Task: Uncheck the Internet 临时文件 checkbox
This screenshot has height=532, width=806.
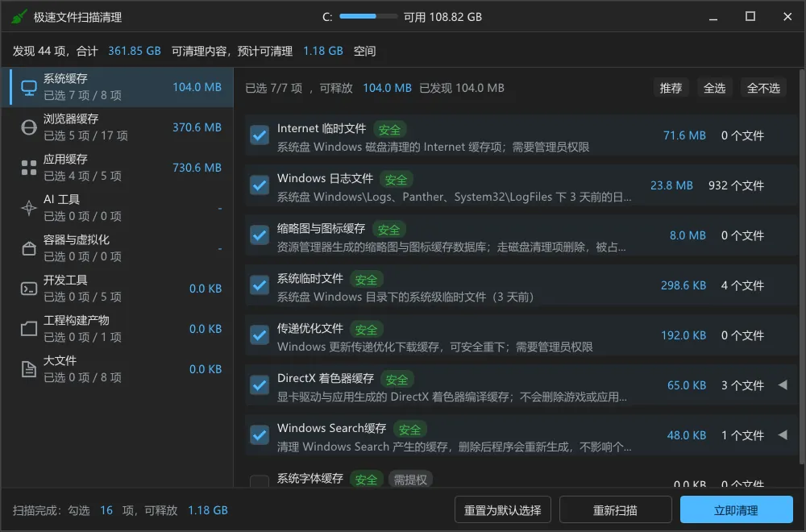Action: pyautogui.click(x=260, y=135)
